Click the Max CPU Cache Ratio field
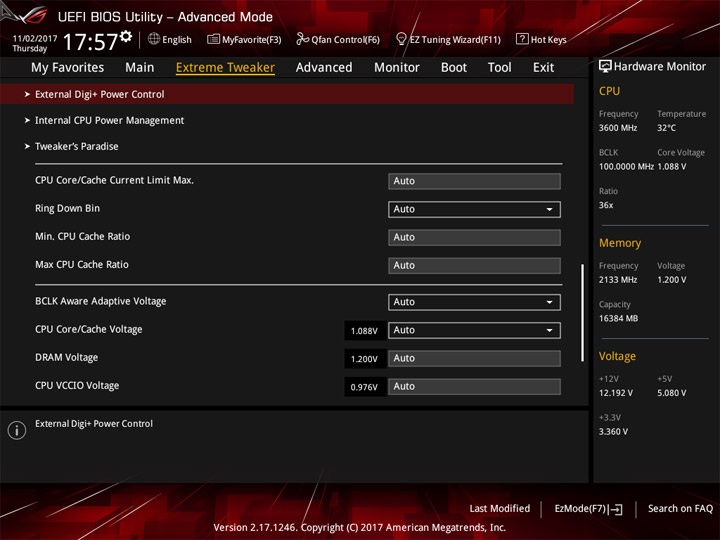 474,265
